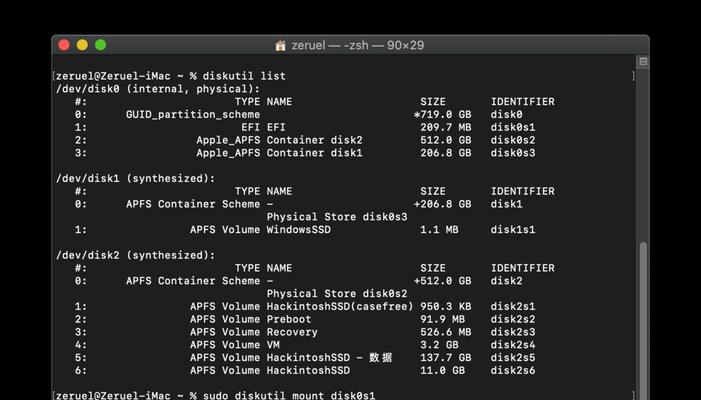Click 'HackintoshSSD - 数据' volume name

click(x=329, y=358)
